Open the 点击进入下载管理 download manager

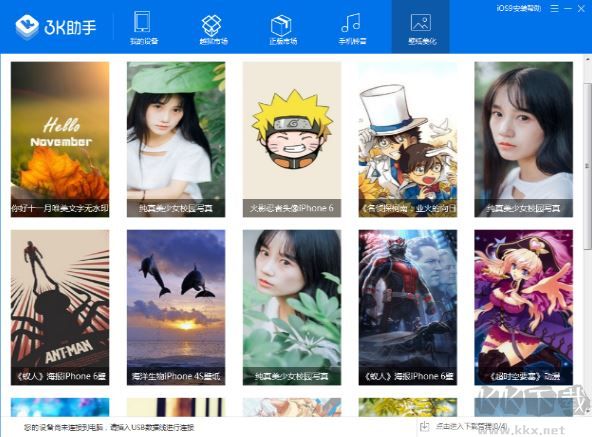[x=464, y=427]
